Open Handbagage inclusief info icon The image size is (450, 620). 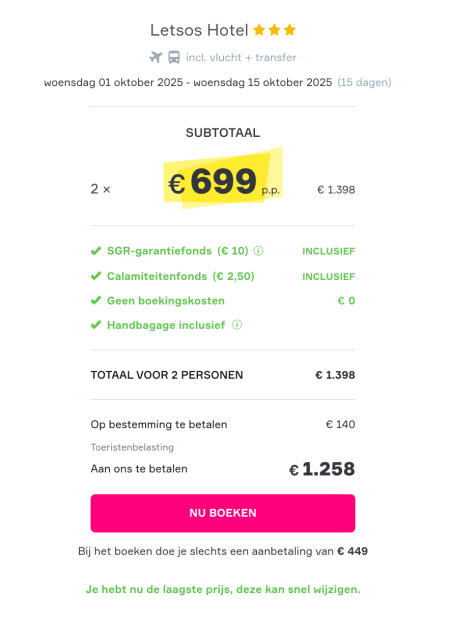click(237, 325)
